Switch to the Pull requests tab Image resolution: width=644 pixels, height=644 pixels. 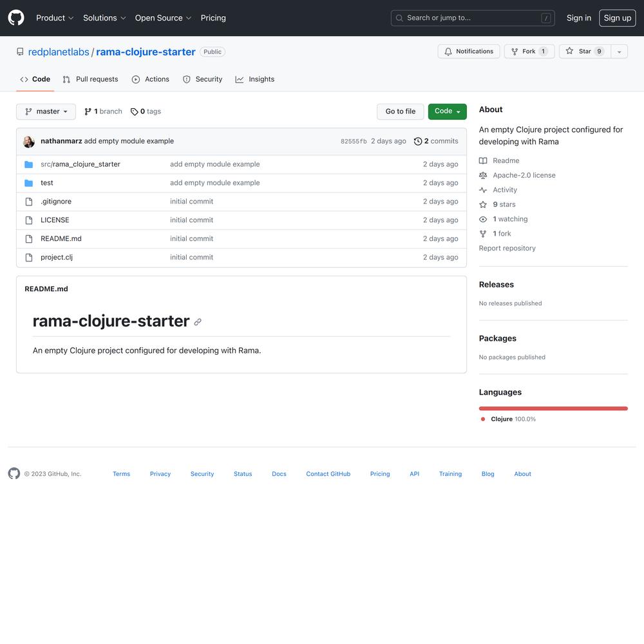90,79
